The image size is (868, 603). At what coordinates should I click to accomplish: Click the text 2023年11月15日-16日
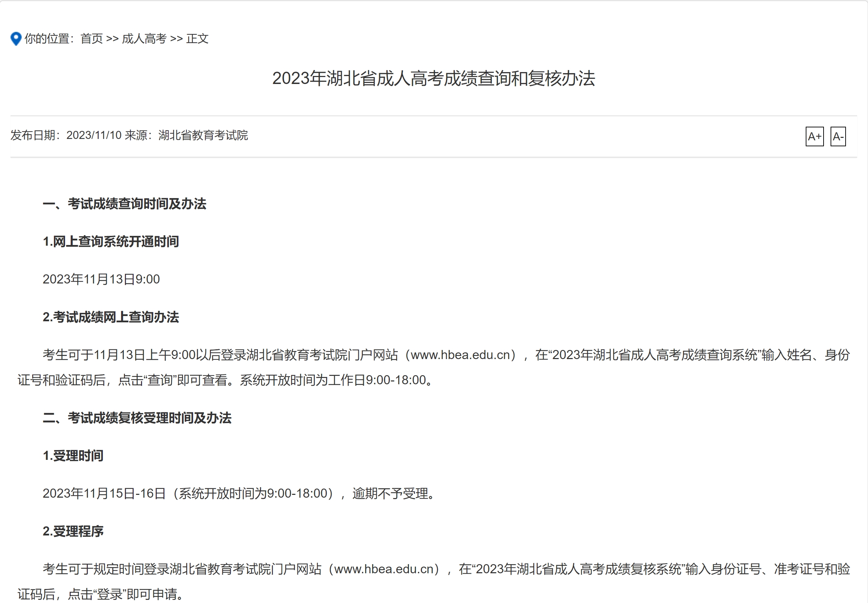[104, 493]
